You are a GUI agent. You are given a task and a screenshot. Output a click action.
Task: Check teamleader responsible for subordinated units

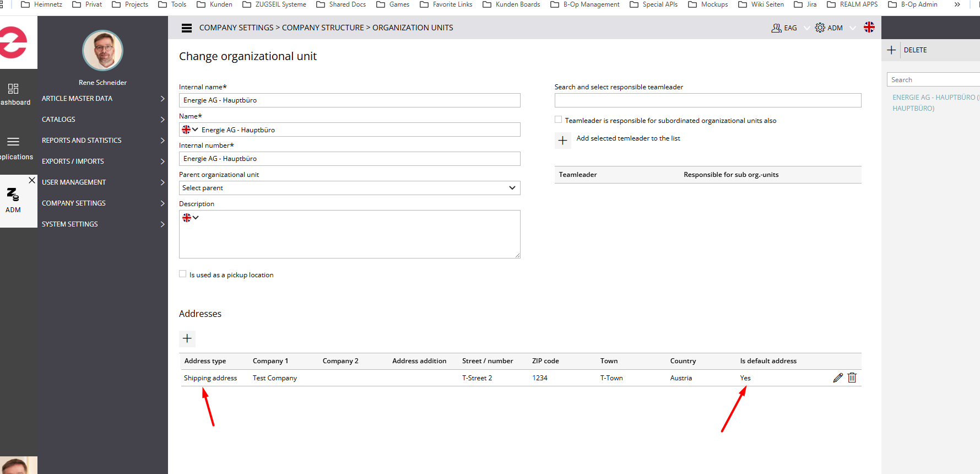[x=559, y=120]
